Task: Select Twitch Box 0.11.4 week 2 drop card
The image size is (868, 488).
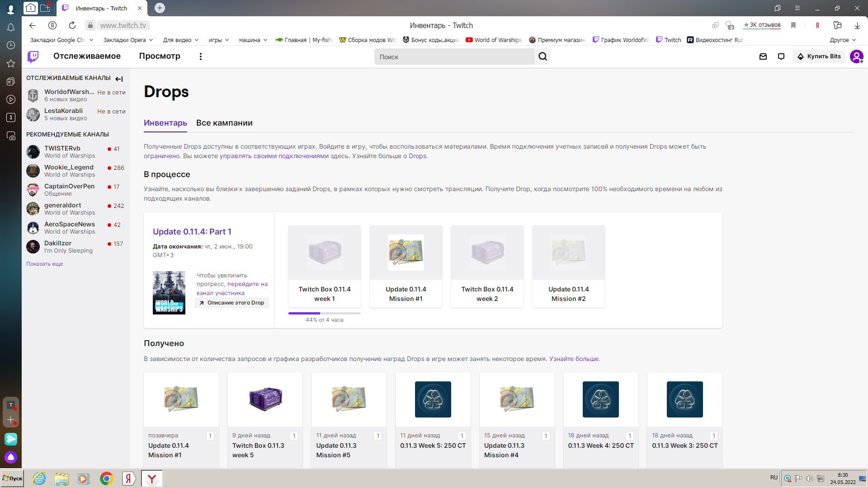Action: pyautogui.click(x=487, y=267)
